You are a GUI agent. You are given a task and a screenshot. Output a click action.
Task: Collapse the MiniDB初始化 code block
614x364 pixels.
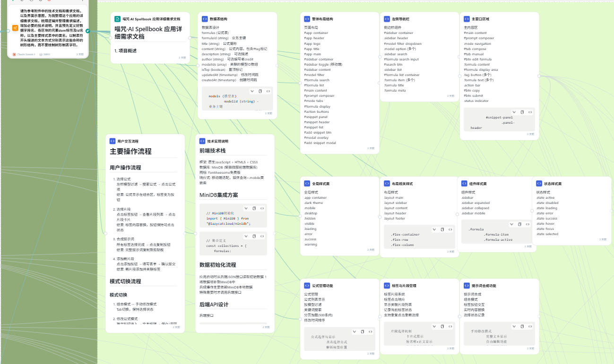click(246, 208)
